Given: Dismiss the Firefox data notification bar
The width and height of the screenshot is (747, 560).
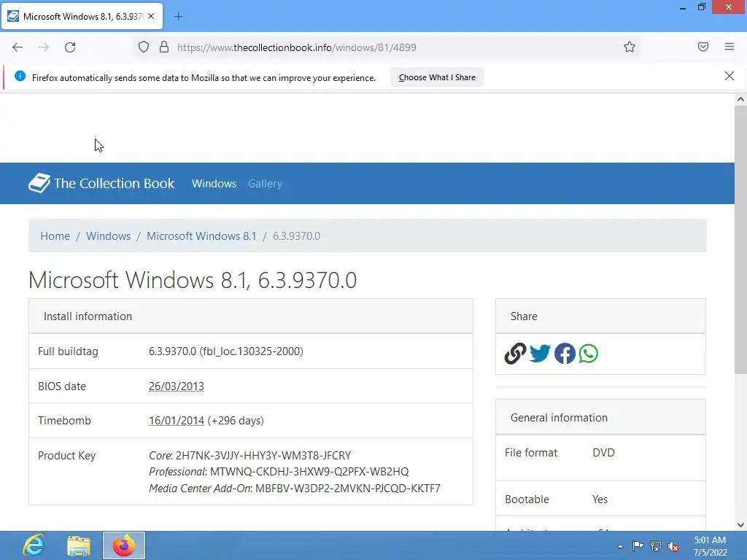Looking at the screenshot, I should pyautogui.click(x=729, y=76).
